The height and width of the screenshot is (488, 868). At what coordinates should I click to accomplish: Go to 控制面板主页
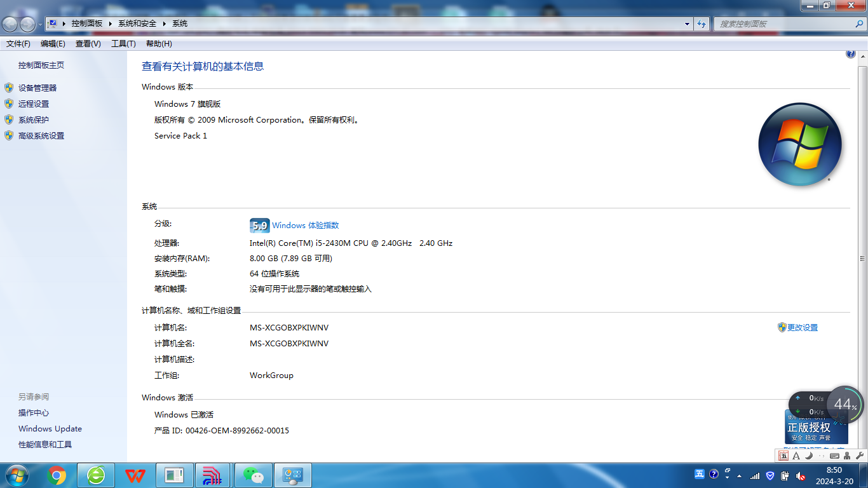tap(41, 65)
